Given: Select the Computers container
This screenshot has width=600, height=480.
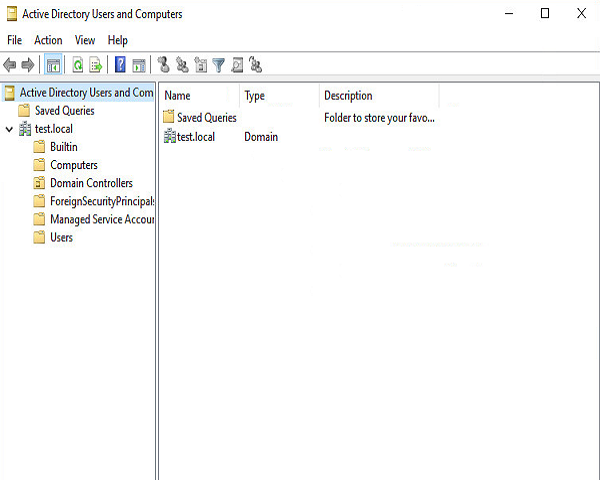Looking at the screenshot, I should tap(74, 165).
